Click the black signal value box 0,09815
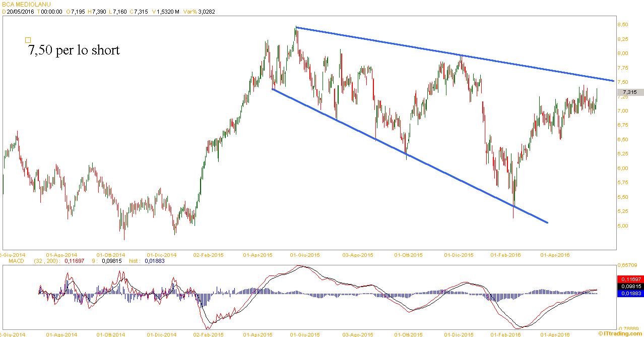Image resolution: width=644 pixels, height=337 pixels. coord(630,286)
